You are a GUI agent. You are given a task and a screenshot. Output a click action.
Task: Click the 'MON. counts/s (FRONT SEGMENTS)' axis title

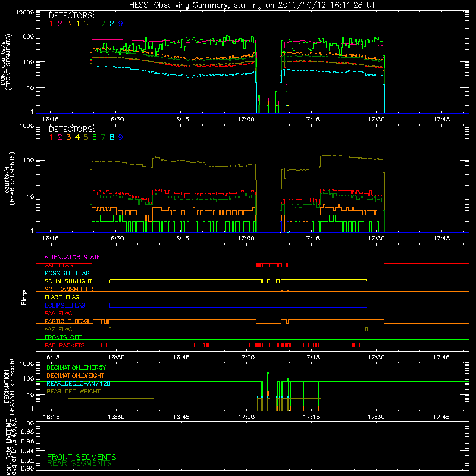point(6,62)
